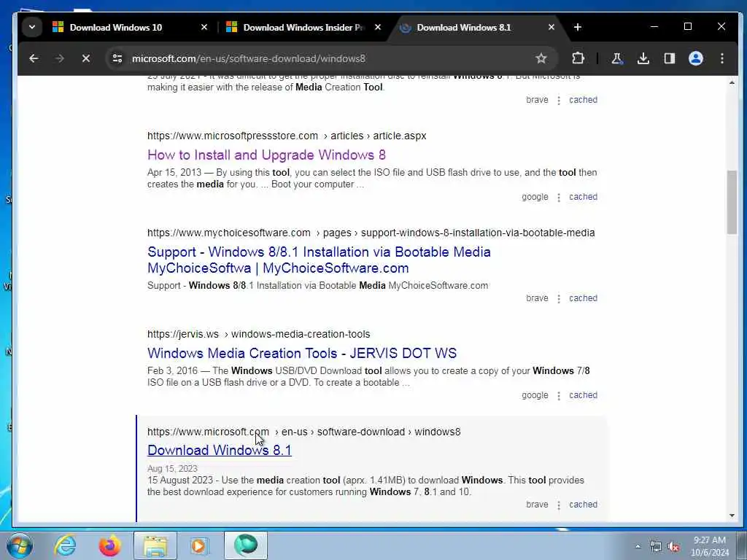The width and height of the screenshot is (747, 560).
Task: Launch Firefox from the taskbar
Action: pyautogui.click(x=109, y=545)
